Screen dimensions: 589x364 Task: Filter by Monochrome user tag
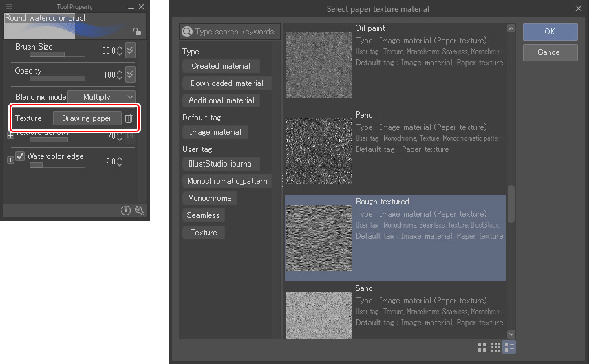[209, 198]
